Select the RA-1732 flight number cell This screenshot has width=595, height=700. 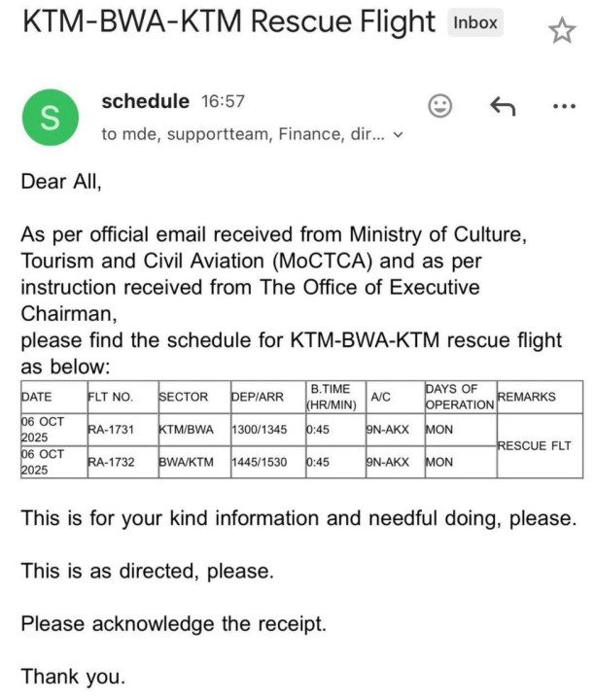[109, 463]
